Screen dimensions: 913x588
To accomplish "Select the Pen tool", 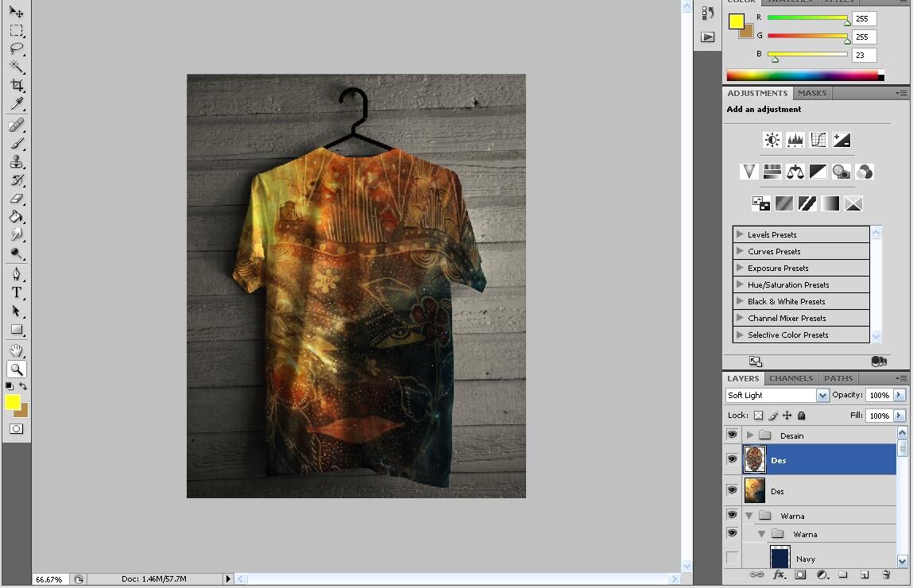I will [x=17, y=273].
